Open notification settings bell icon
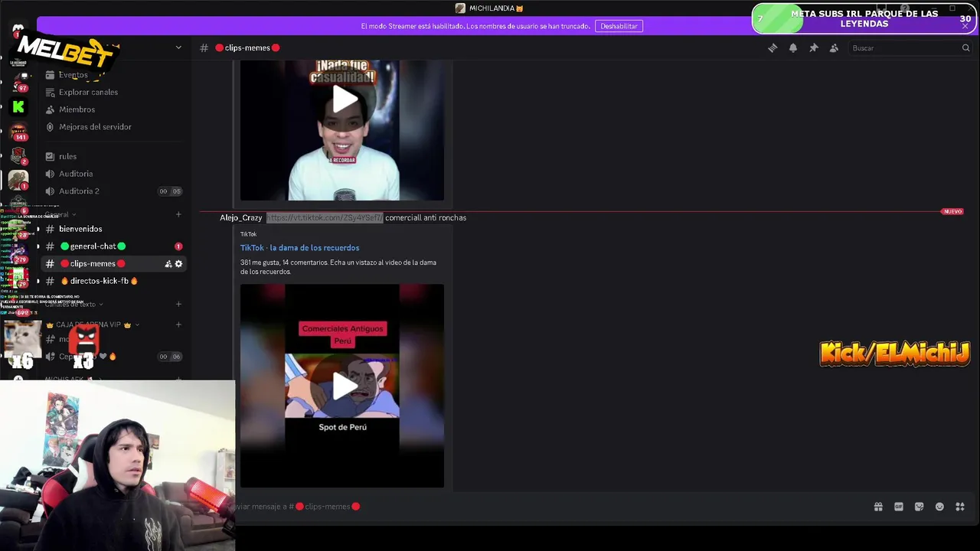This screenshot has height=551, width=980. click(x=793, y=47)
